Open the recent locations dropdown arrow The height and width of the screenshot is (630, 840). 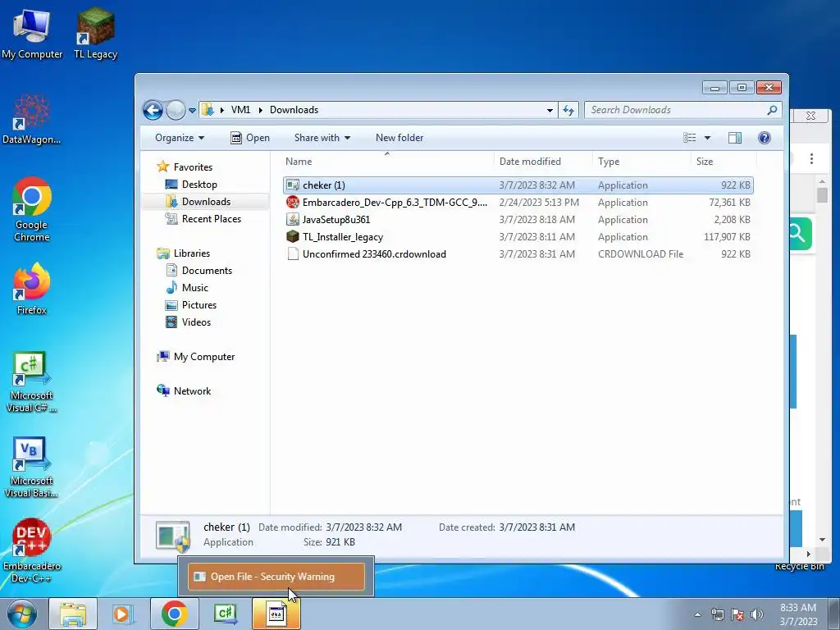(192, 111)
